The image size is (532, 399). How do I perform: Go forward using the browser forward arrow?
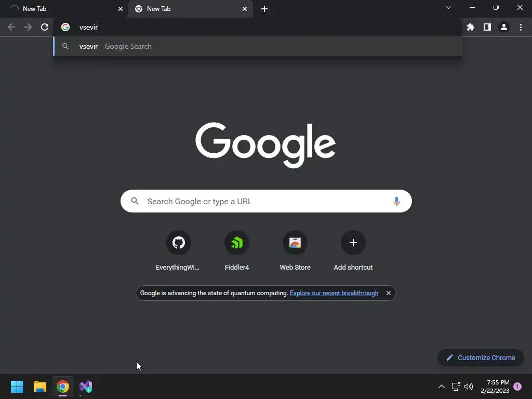pos(28,27)
